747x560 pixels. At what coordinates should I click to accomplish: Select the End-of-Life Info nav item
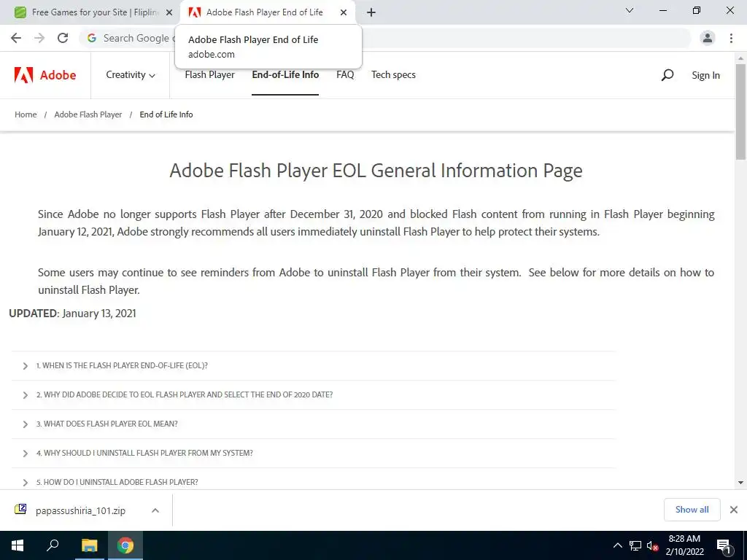coord(285,75)
